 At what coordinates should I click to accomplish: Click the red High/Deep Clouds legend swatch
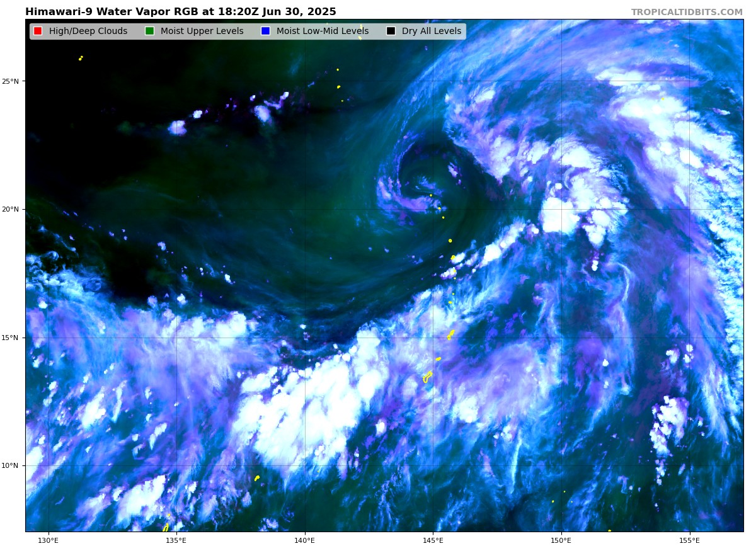38,31
